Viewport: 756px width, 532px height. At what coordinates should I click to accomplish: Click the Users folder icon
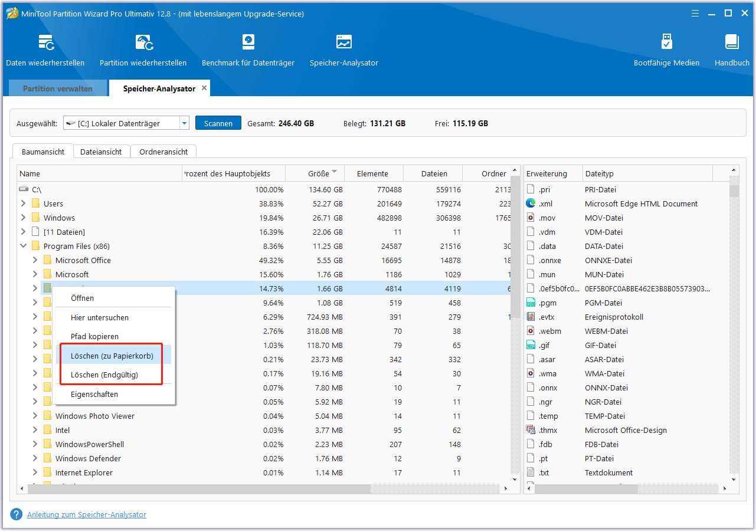(36, 203)
